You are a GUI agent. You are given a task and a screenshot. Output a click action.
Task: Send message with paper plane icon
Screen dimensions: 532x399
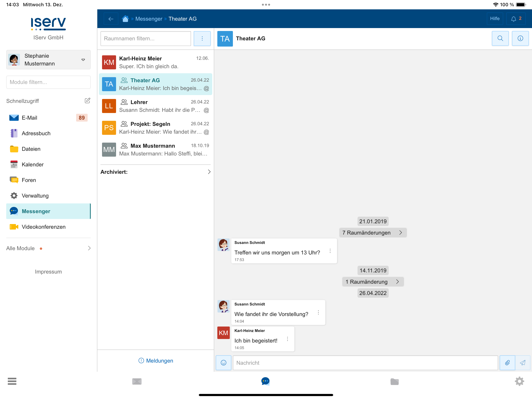(523, 363)
